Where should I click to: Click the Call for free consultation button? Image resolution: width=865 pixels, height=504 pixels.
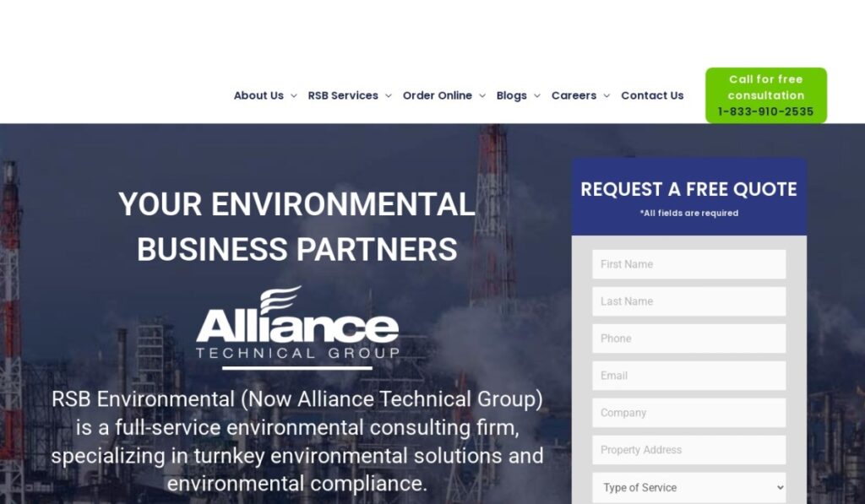765,95
